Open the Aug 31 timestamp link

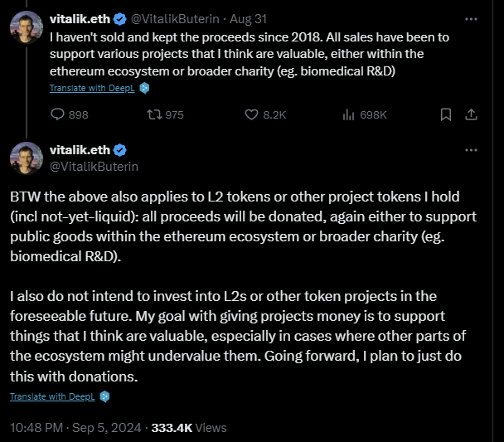(x=248, y=19)
